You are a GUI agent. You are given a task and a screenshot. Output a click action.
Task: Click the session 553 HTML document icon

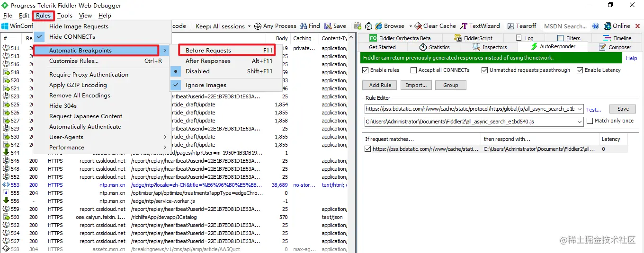6,185
